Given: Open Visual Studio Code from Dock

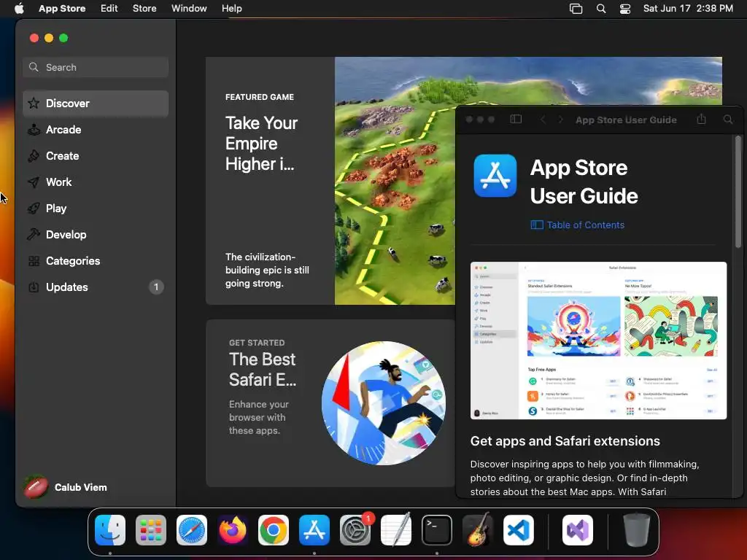Looking at the screenshot, I should click(x=519, y=530).
